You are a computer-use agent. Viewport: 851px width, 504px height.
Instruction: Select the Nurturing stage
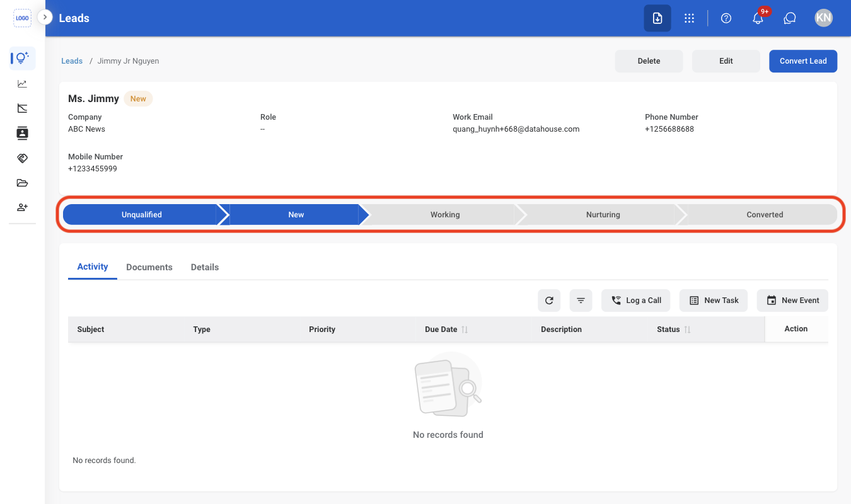click(x=603, y=214)
